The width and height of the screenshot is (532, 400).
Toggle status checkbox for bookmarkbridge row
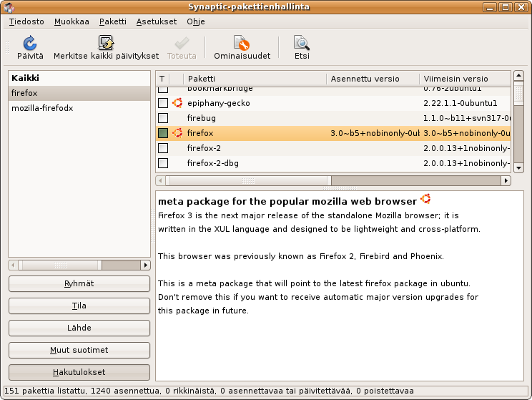tap(163, 89)
